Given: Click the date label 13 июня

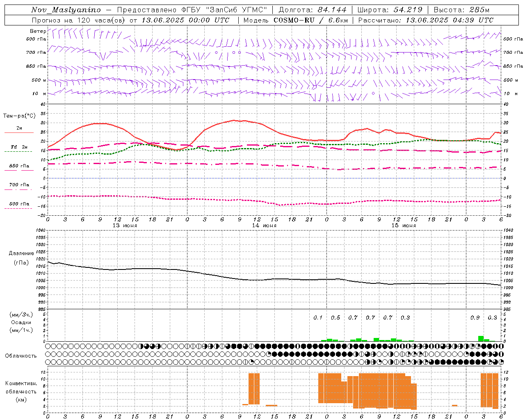Looking at the screenshot, I should tap(125, 226).
